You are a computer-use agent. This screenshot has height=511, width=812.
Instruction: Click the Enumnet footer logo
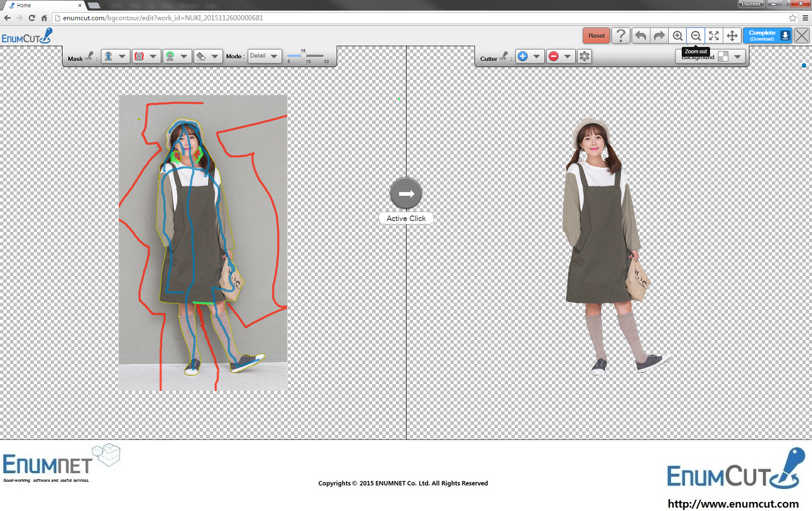[61, 463]
